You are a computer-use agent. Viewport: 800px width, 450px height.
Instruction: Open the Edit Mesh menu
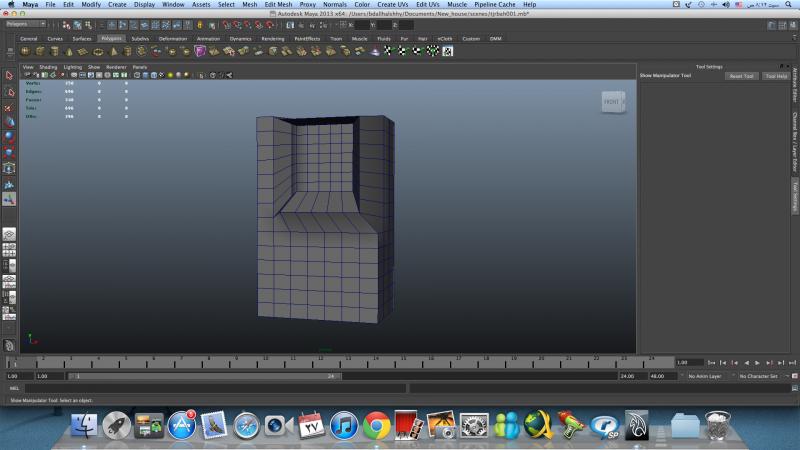click(x=277, y=4)
